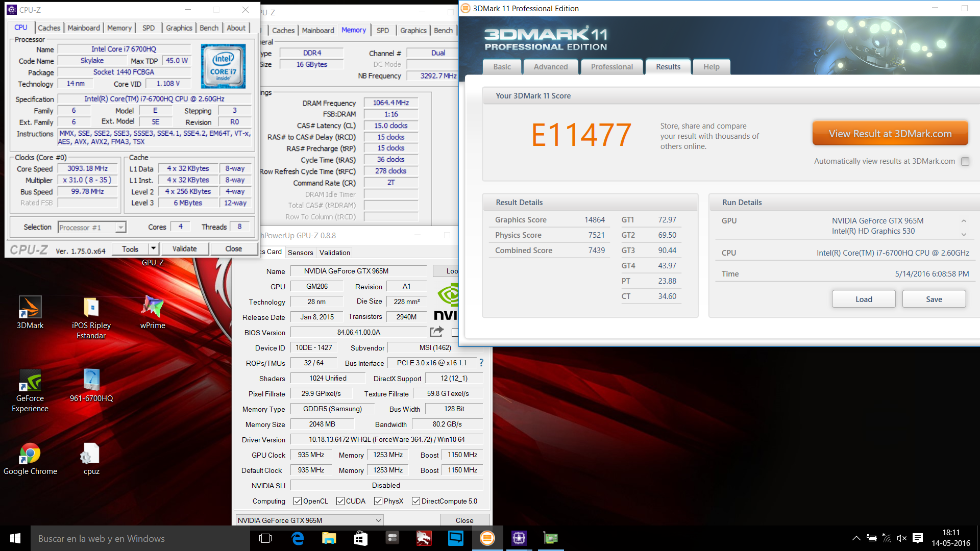980x551 pixels.
Task: Open Memory tab in front CPU-Z window
Action: click(119, 28)
